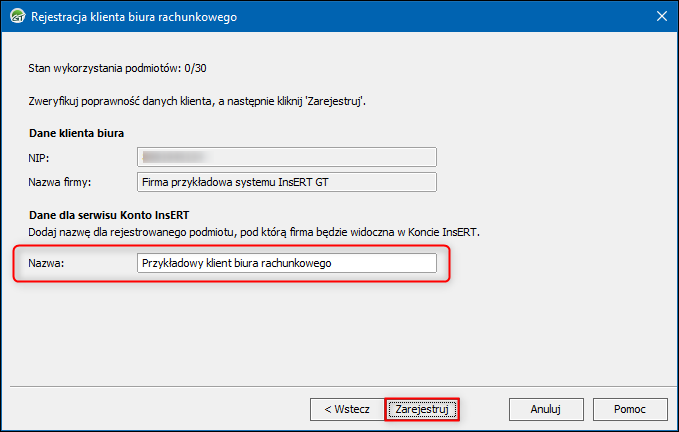Click the 'Nazwa:' label

46,263
